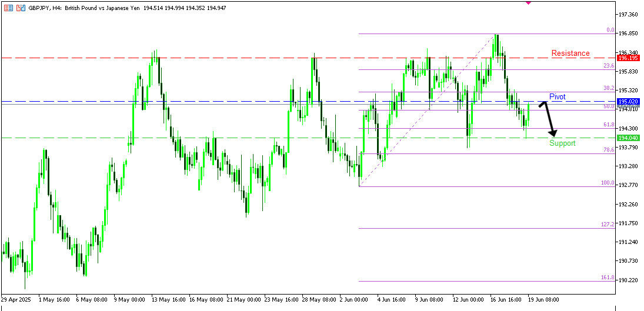Image resolution: width=644 pixels, height=311 pixels.
Task: Click the red Resistance text label
Action: [570, 53]
